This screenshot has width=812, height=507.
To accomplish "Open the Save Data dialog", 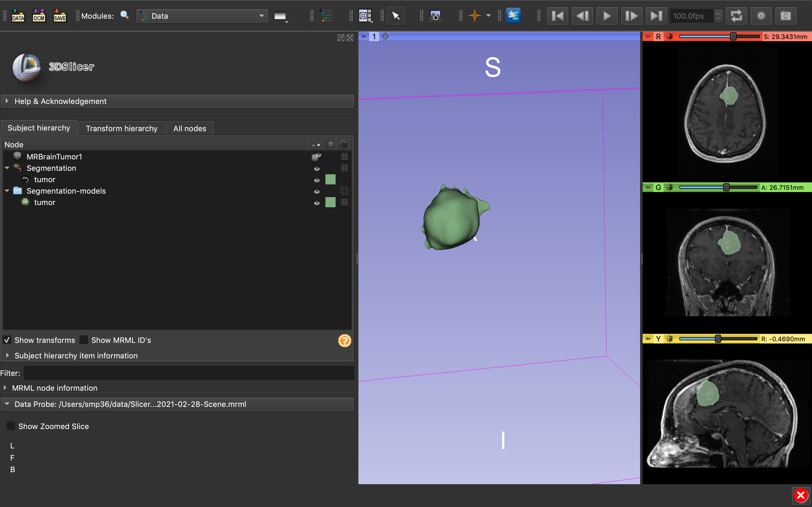I will (59, 16).
